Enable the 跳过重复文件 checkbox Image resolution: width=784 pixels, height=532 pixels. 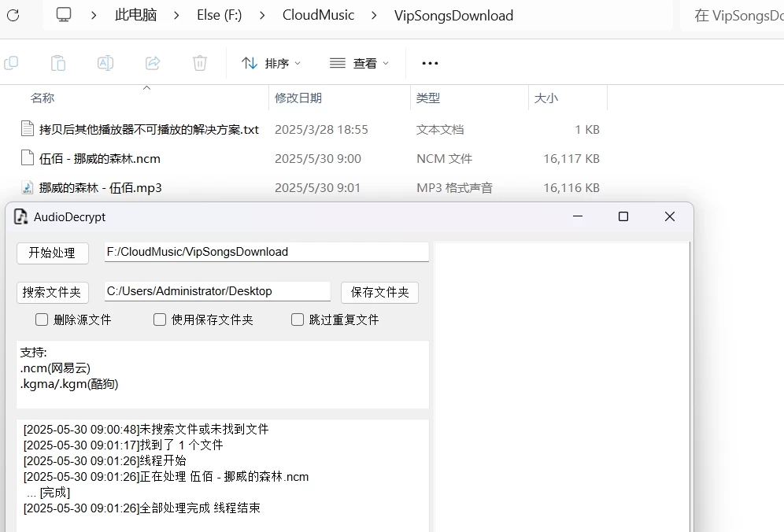pos(298,320)
